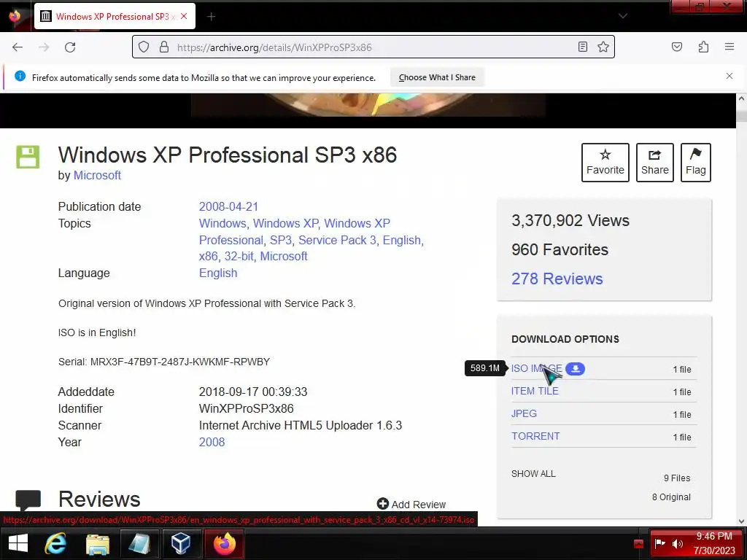Reload the archive.org page
The height and width of the screenshot is (560, 747).
coord(70,47)
